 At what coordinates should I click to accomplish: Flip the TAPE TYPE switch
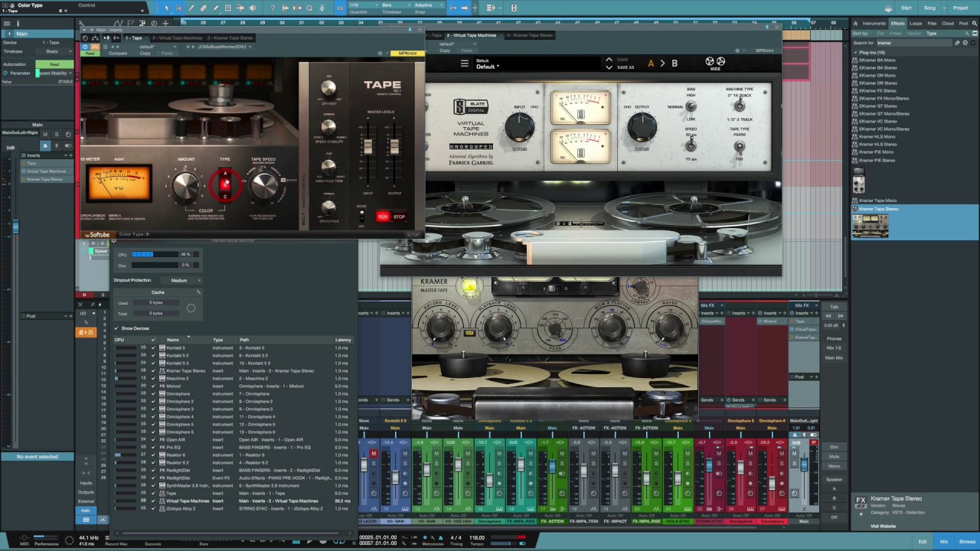[x=739, y=146]
